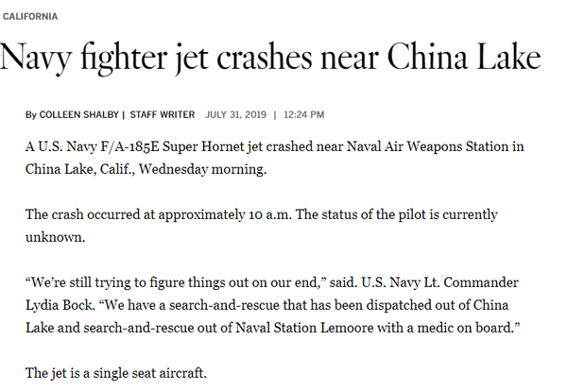Image resolution: width=567 pixels, height=392 pixels.
Task: Click the headline about the Navy fighter jet crash
Action: (x=270, y=57)
